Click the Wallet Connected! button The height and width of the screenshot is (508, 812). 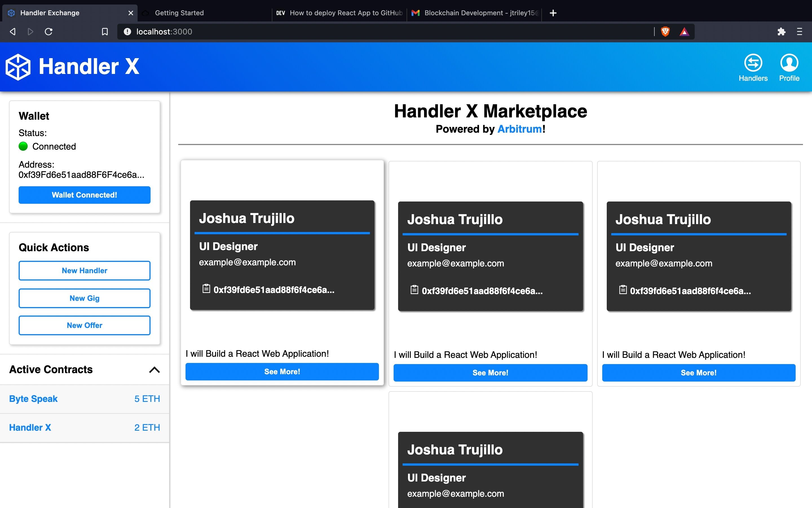tap(85, 195)
